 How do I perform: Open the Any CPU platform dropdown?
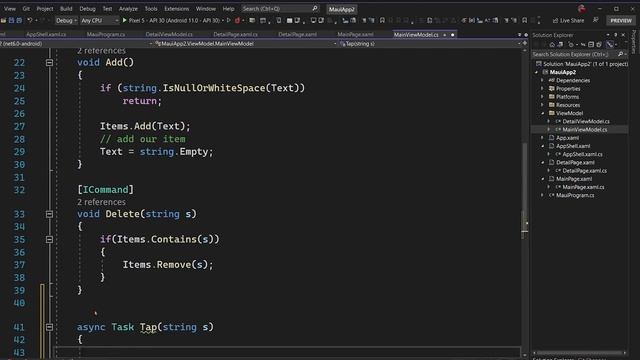click(99, 20)
